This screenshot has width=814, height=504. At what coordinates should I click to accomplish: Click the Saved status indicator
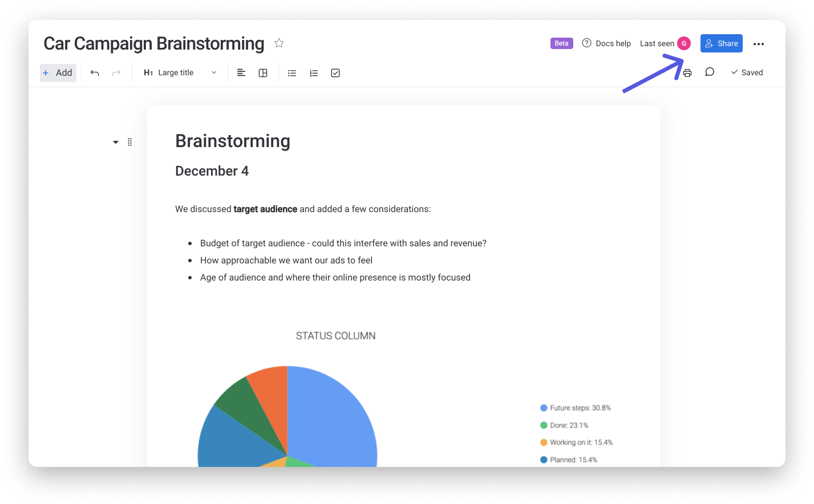[747, 72]
